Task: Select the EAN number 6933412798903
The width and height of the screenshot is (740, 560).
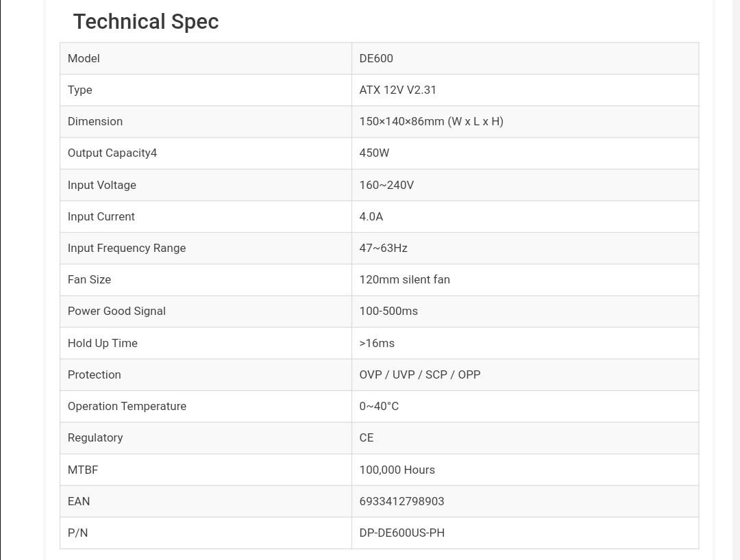Action: tap(402, 502)
